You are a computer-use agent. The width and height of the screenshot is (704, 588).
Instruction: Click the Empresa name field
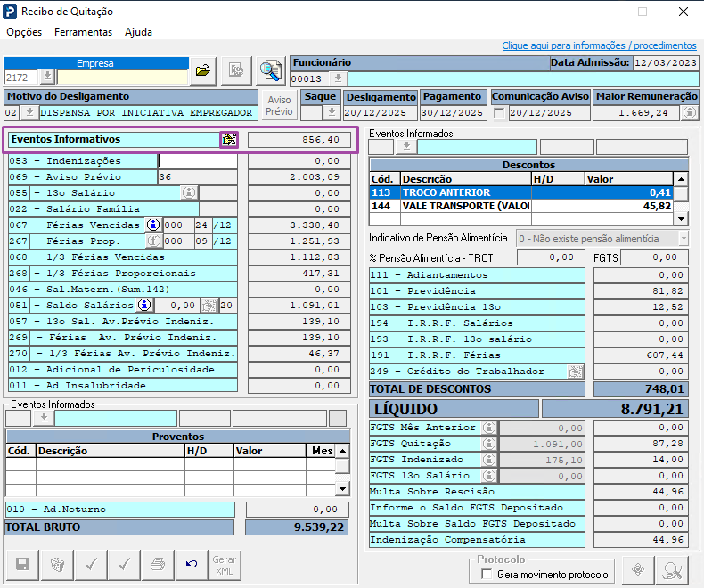click(x=123, y=78)
